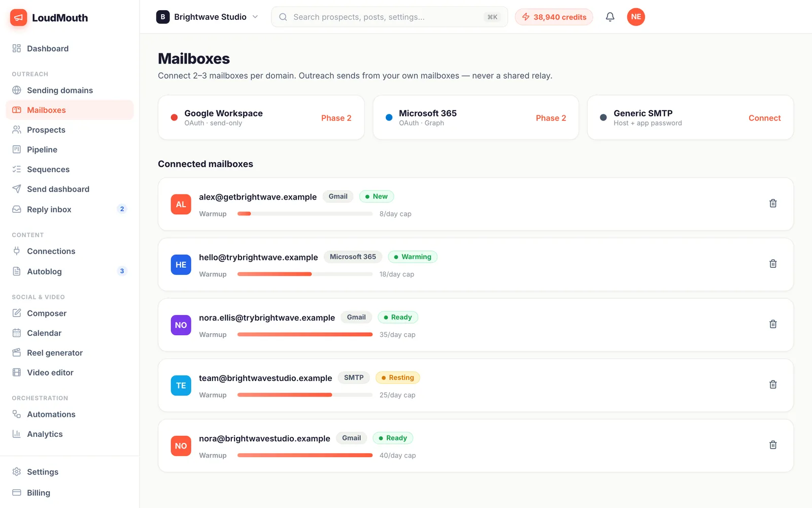Click the LoudMouth megaphone logo icon
Image resolution: width=812 pixels, height=508 pixels.
pyautogui.click(x=18, y=18)
